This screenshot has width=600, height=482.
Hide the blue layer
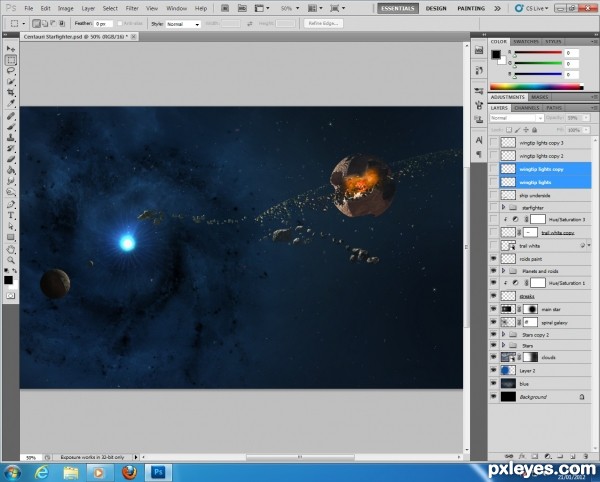tap(494, 383)
